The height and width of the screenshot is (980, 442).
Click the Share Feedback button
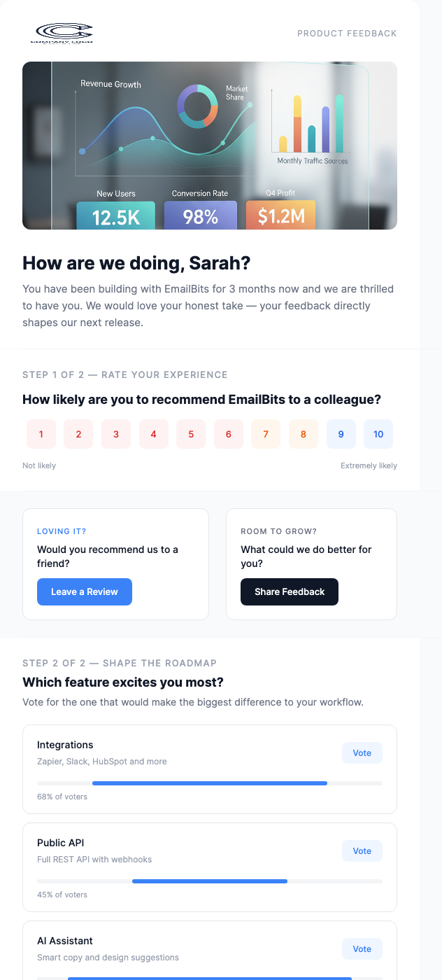click(x=289, y=591)
